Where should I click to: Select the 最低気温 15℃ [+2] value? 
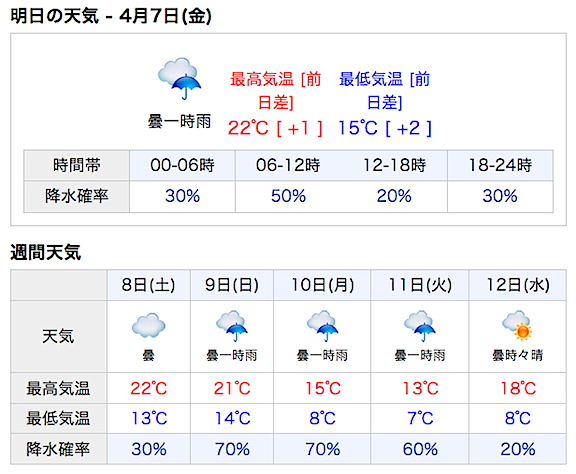pyautogui.click(x=385, y=128)
